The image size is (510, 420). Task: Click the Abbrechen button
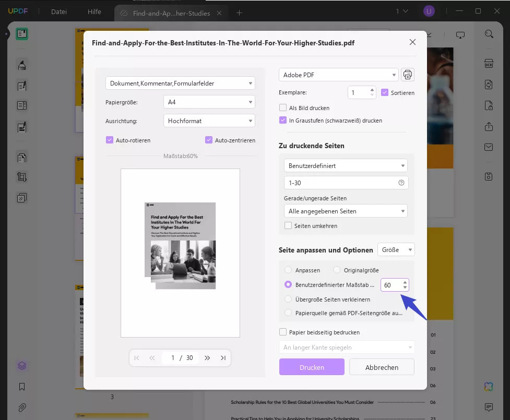coord(382,367)
